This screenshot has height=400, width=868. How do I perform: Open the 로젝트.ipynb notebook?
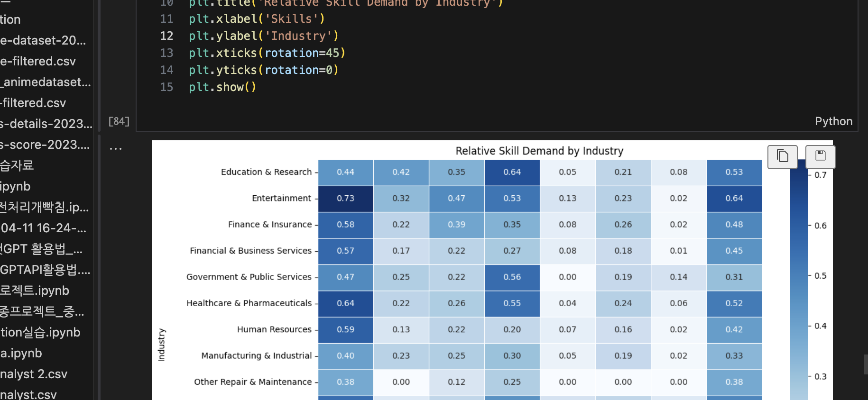tap(35, 291)
